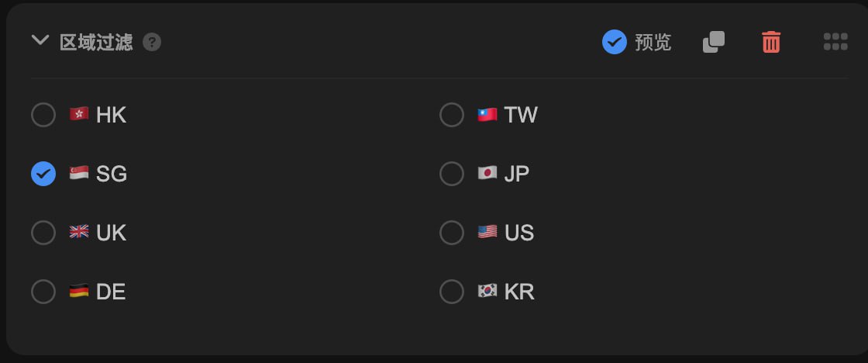
Task: Click the grid drag handle icon
Action: point(835,42)
